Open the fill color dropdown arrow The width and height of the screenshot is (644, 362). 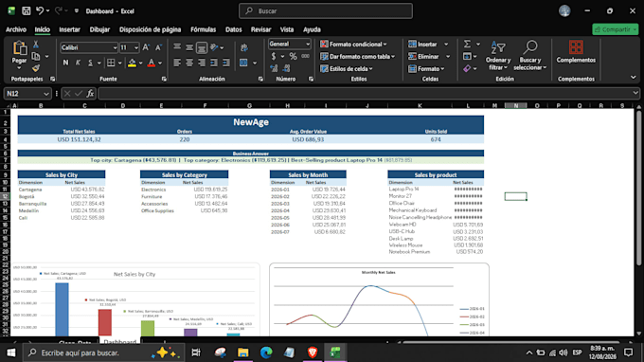140,63
